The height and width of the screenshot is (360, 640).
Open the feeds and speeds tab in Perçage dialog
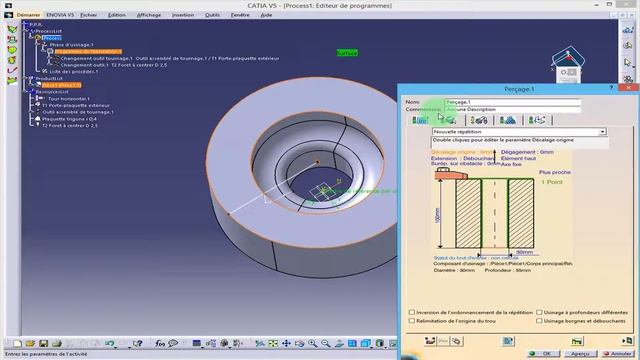click(x=508, y=120)
